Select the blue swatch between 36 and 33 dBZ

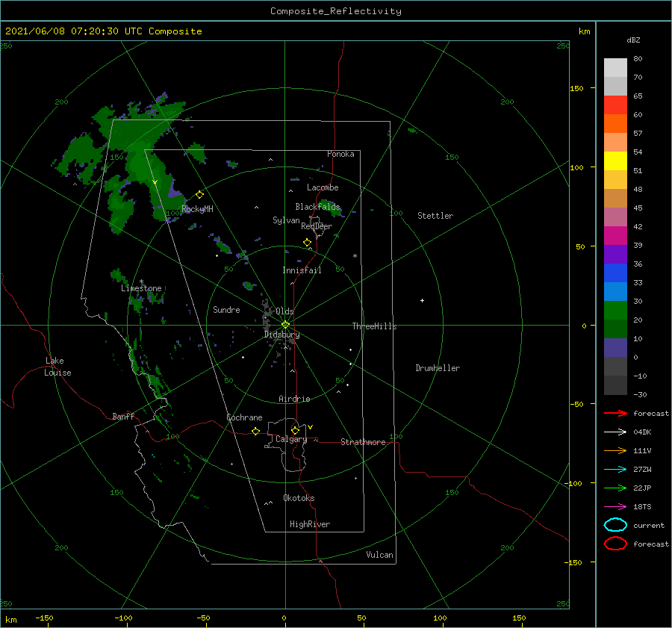click(615, 273)
